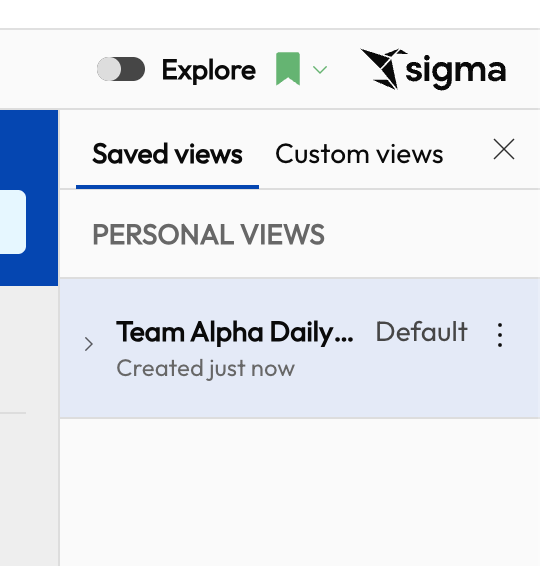This screenshot has width=540, height=566.
Task: Close the saved views panel
Action: click(504, 149)
